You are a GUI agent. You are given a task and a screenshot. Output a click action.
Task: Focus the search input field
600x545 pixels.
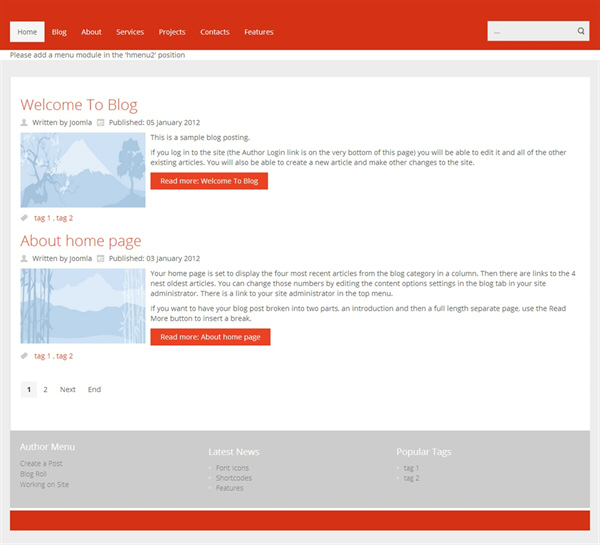tap(532, 31)
